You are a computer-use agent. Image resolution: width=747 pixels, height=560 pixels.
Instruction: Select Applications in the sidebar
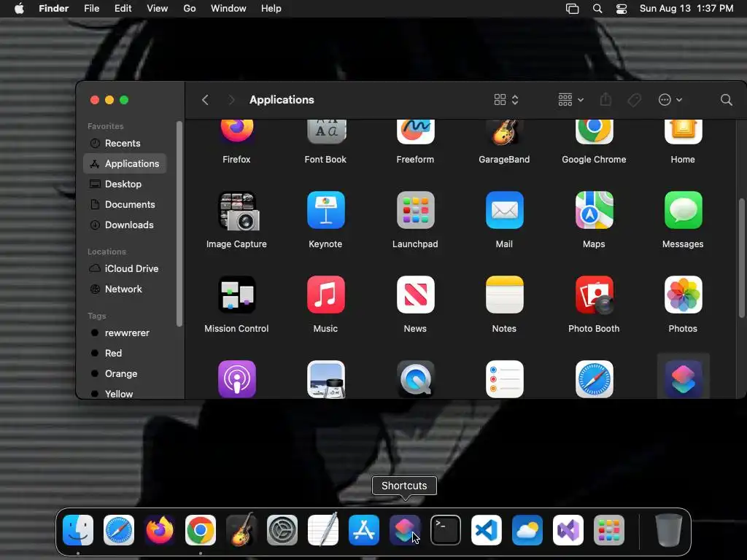[x=125, y=163]
